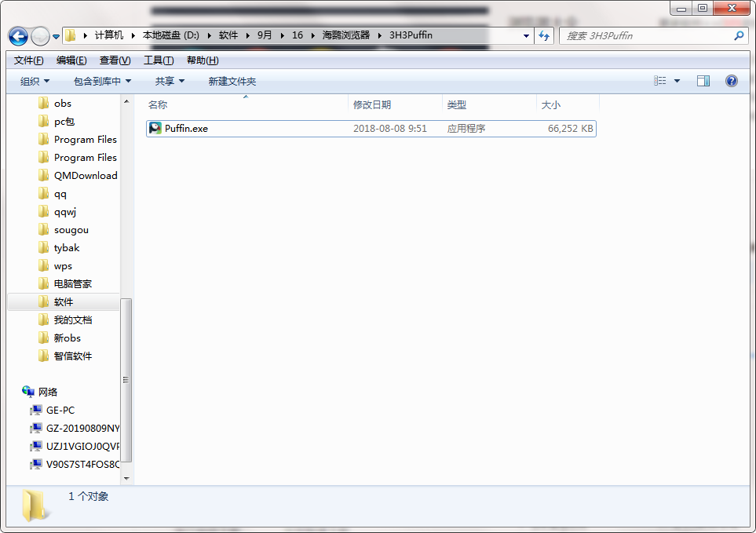
Task: Open address bar history dropdown
Action: click(x=526, y=35)
